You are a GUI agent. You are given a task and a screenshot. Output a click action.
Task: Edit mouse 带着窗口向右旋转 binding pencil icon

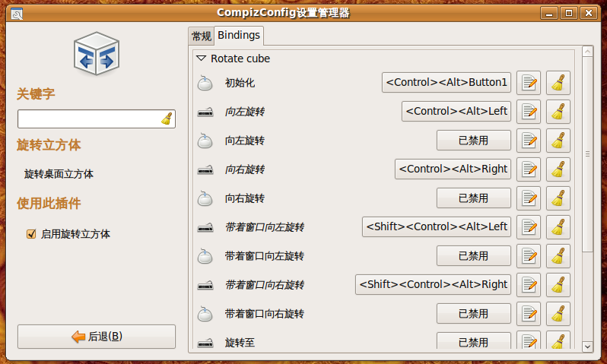click(529, 314)
